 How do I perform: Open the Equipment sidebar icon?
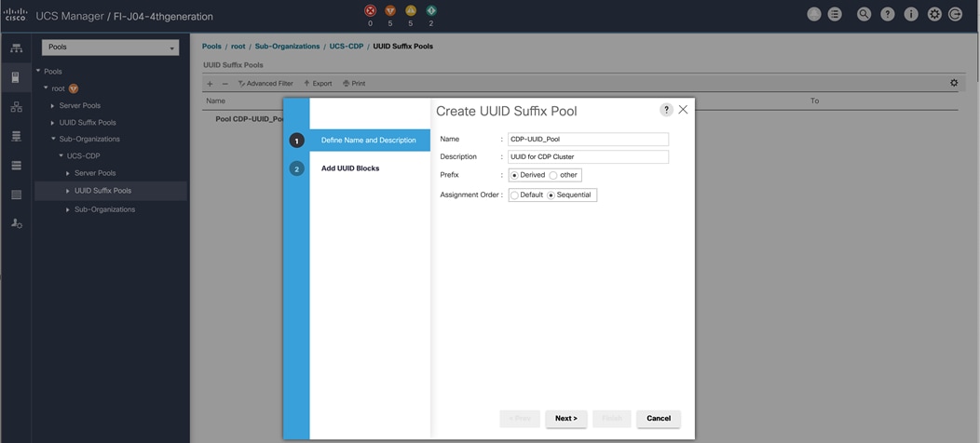point(17,48)
